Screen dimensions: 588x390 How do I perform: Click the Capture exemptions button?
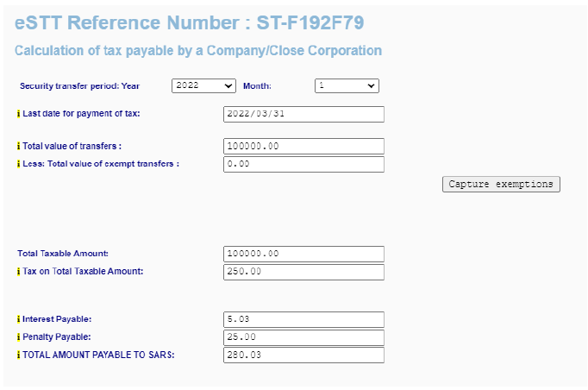(501, 185)
